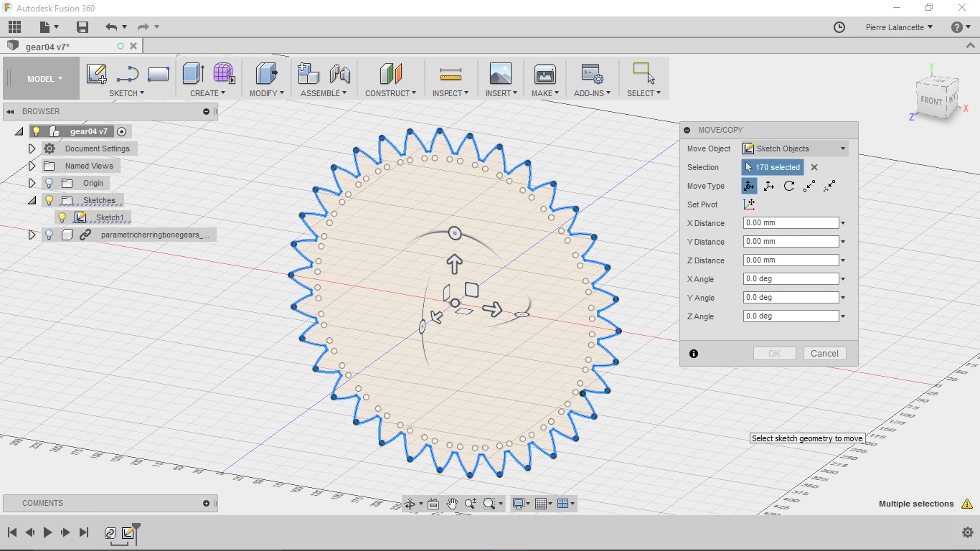Screen dimensions: 980x551
Task: Select the sketch Rectangle tool icon
Action: tap(158, 73)
